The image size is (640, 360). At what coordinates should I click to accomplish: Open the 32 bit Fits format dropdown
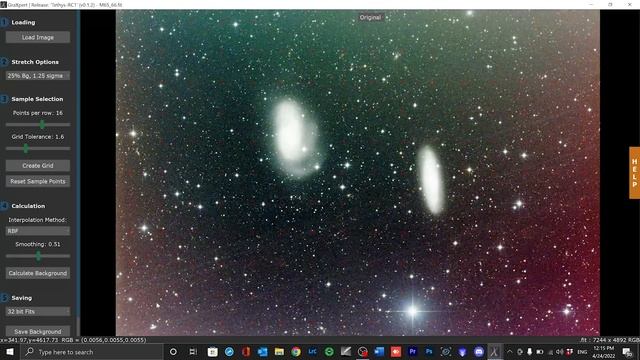coord(38,311)
